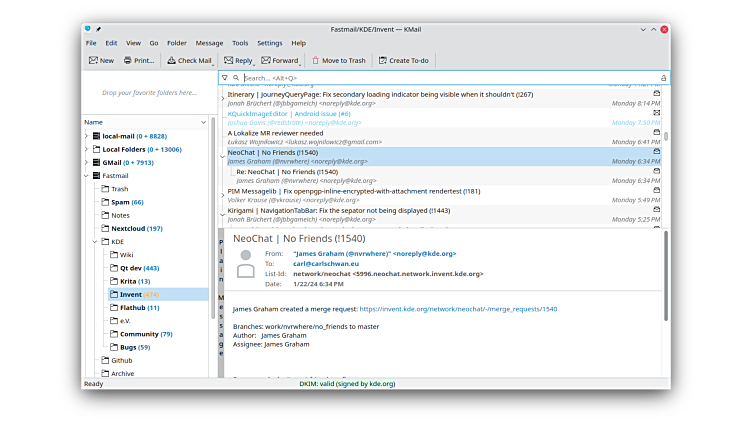Expand the GMail account folder
The height and width of the screenshot is (423, 752).
click(x=86, y=162)
